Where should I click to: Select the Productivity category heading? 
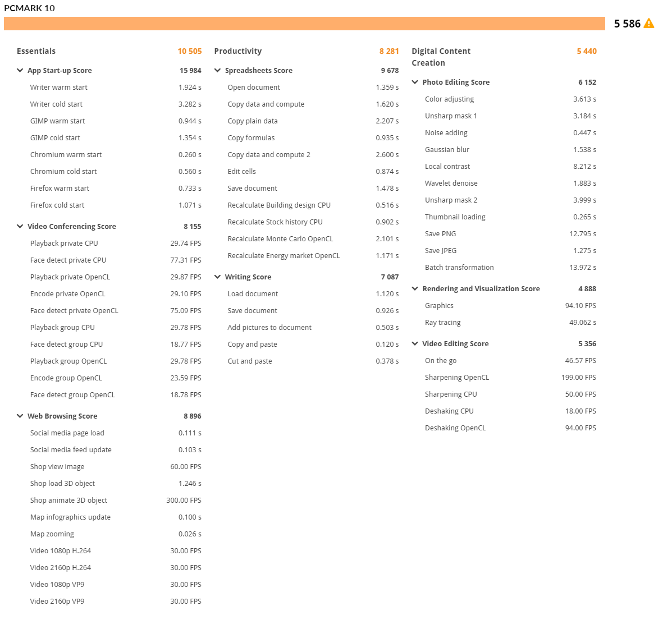(x=237, y=51)
